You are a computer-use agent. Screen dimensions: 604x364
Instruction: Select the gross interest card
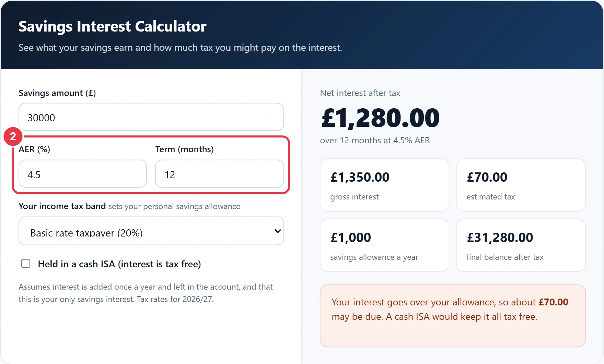point(384,185)
